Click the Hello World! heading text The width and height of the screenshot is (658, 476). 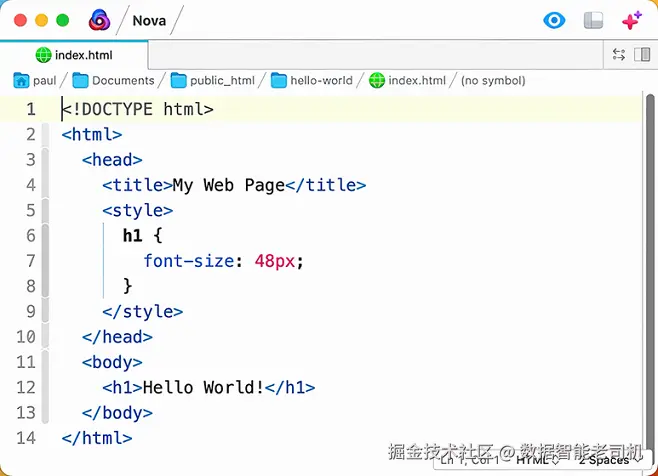click(x=204, y=387)
